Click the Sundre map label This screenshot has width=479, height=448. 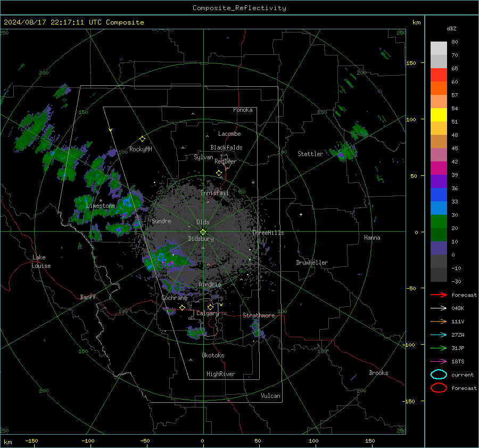[x=161, y=221]
